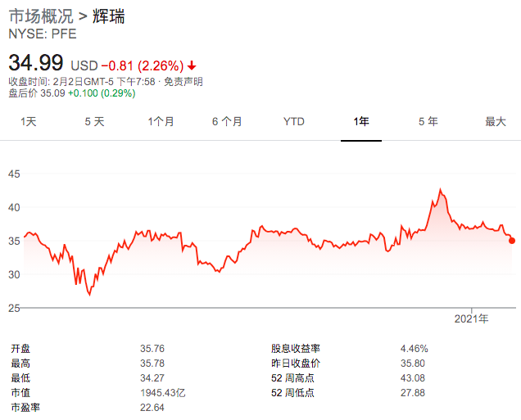Switch to the YTD tab
The width and height of the screenshot is (521, 420).
tap(294, 121)
